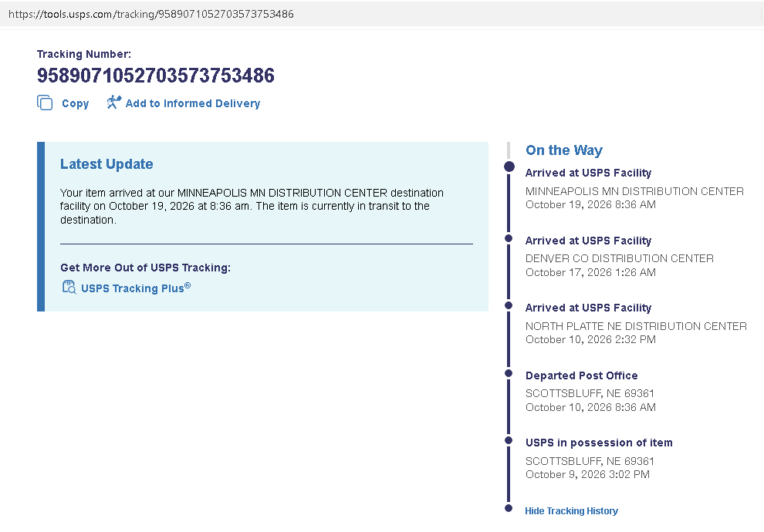Select the large tracking number text

156,76
